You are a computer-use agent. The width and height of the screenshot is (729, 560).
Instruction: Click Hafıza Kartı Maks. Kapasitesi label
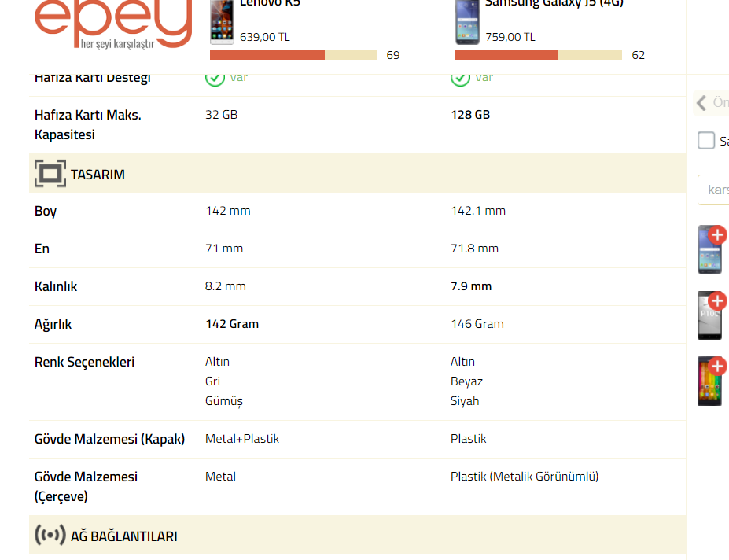(x=88, y=124)
